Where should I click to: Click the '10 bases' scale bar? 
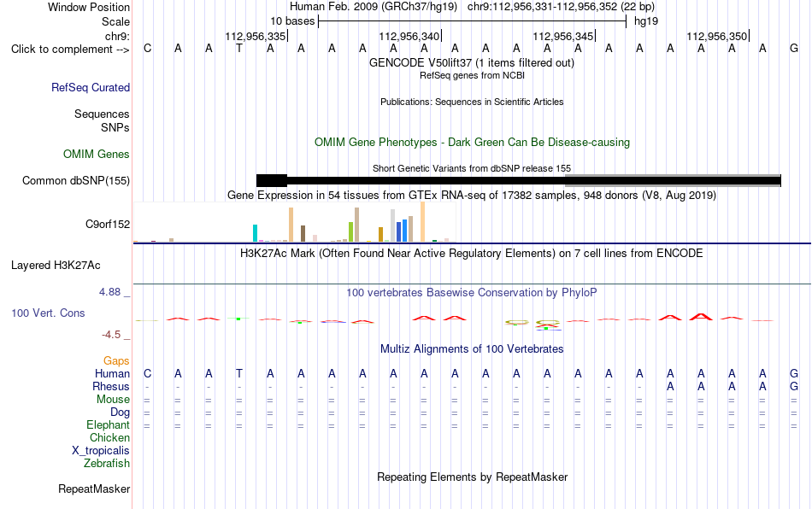point(473,21)
